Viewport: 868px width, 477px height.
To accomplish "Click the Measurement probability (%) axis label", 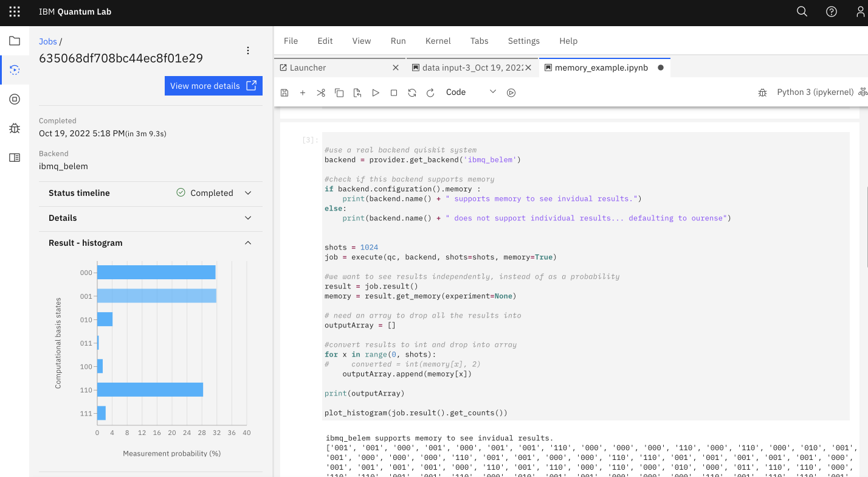I will point(171,454).
